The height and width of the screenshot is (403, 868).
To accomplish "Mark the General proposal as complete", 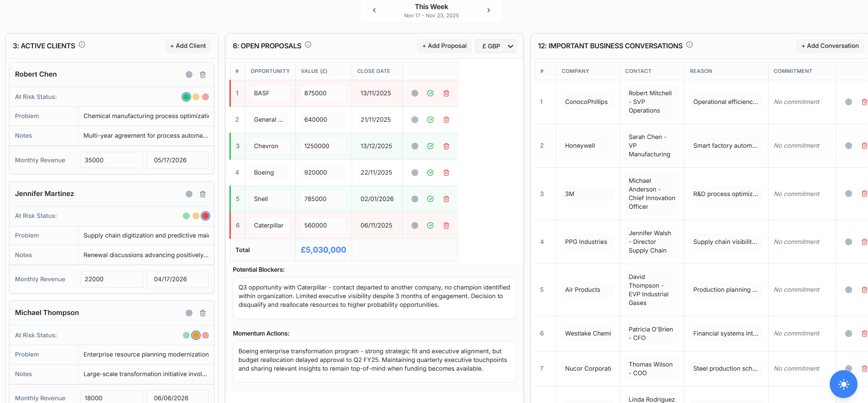I will click(430, 120).
